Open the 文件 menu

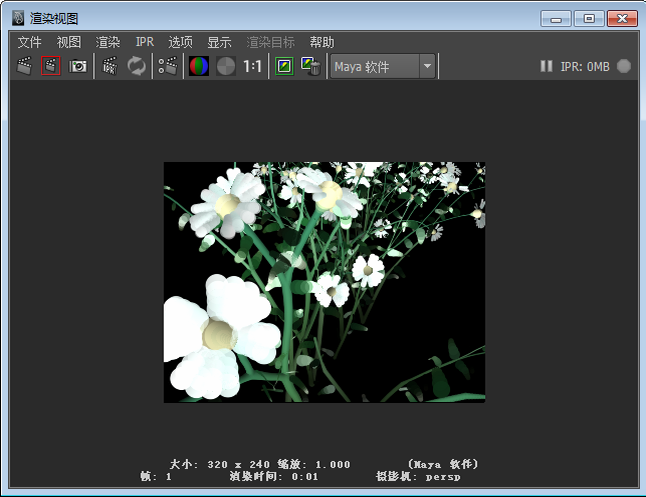29,42
